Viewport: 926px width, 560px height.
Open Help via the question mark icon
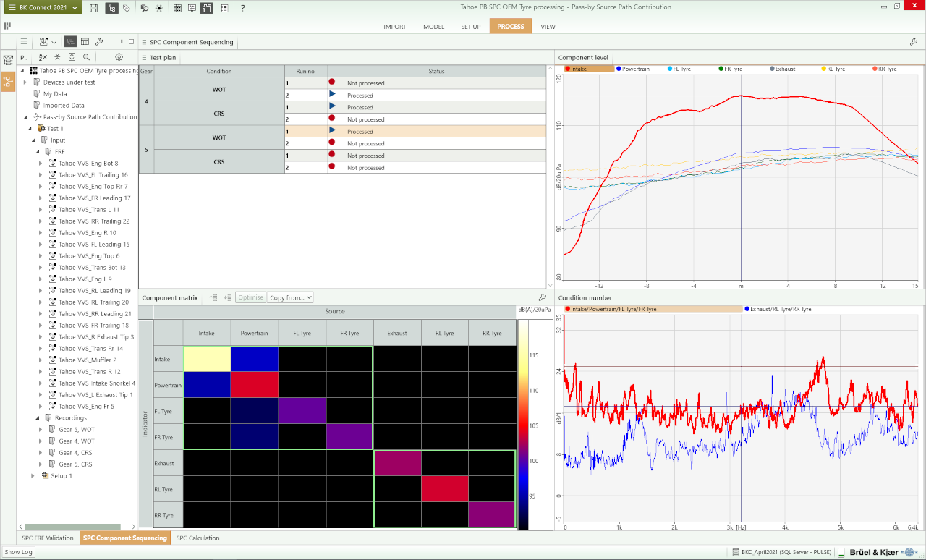(x=242, y=8)
